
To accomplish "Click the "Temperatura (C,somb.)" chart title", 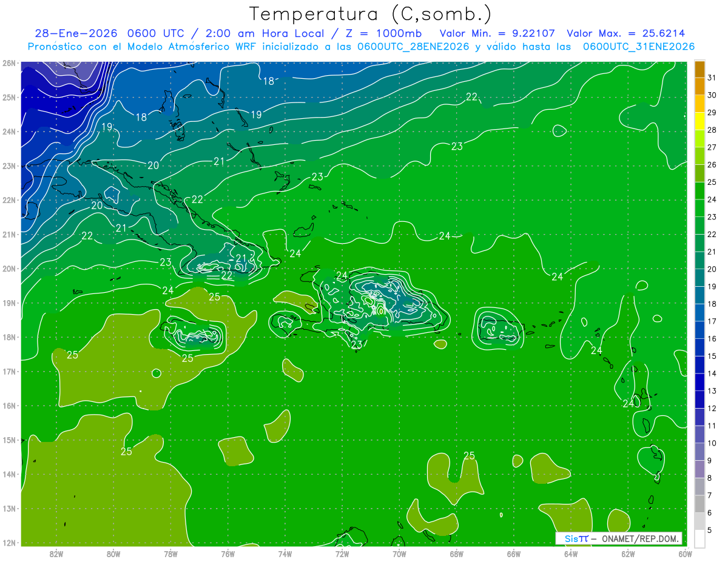I will coord(371,14).
